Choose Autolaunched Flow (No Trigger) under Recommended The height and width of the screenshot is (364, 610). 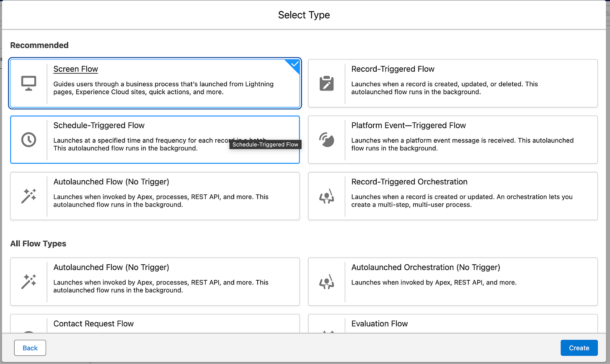tap(111, 182)
